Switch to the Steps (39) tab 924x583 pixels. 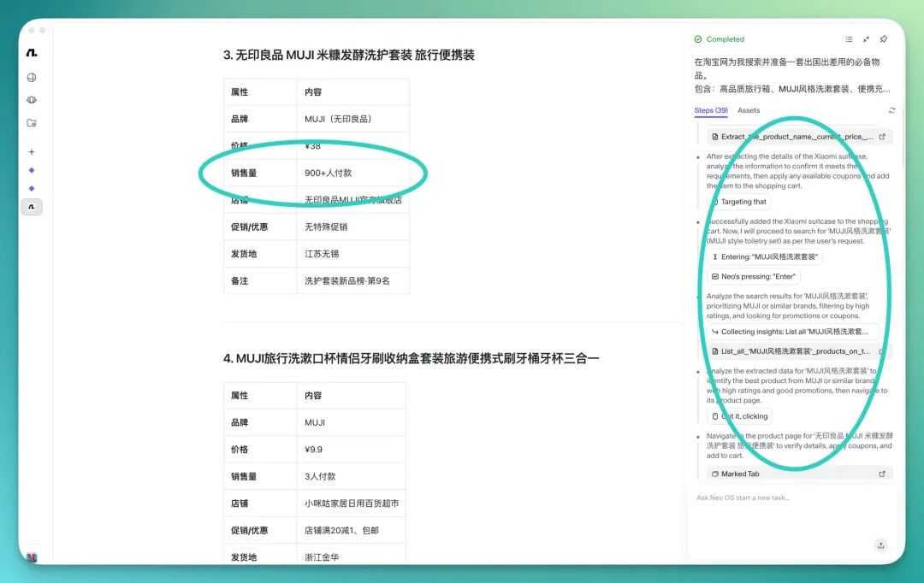click(710, 110)
